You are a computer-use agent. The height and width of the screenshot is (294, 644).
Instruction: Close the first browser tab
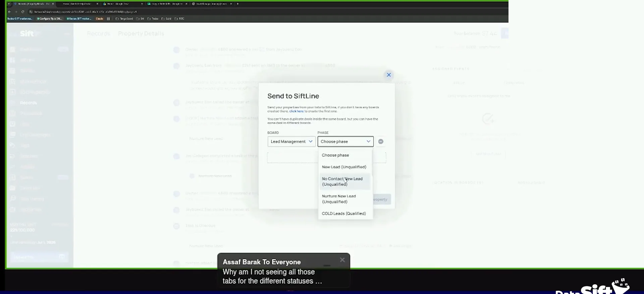pyautogui.click(x=53, y=4)
